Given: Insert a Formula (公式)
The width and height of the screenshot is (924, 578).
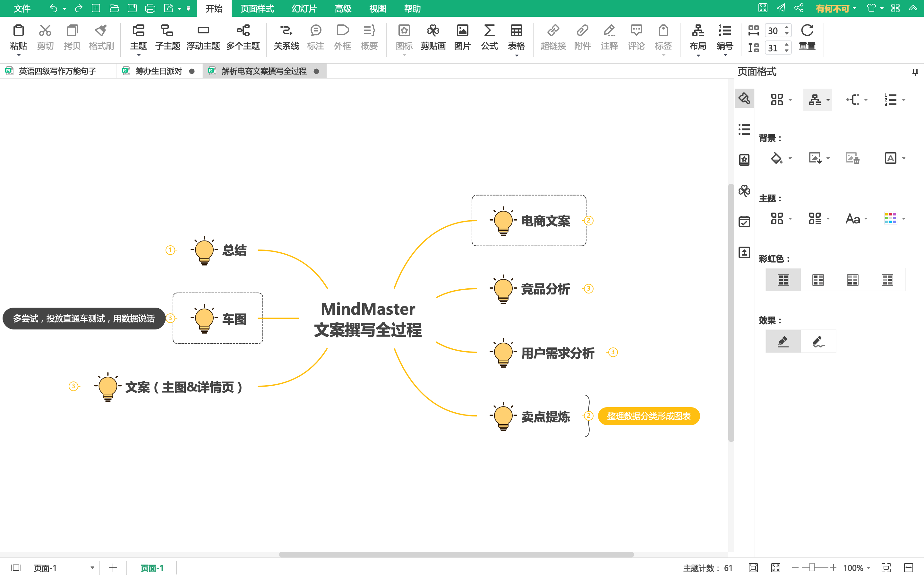Looking at the screenshot, I should 489,37.
